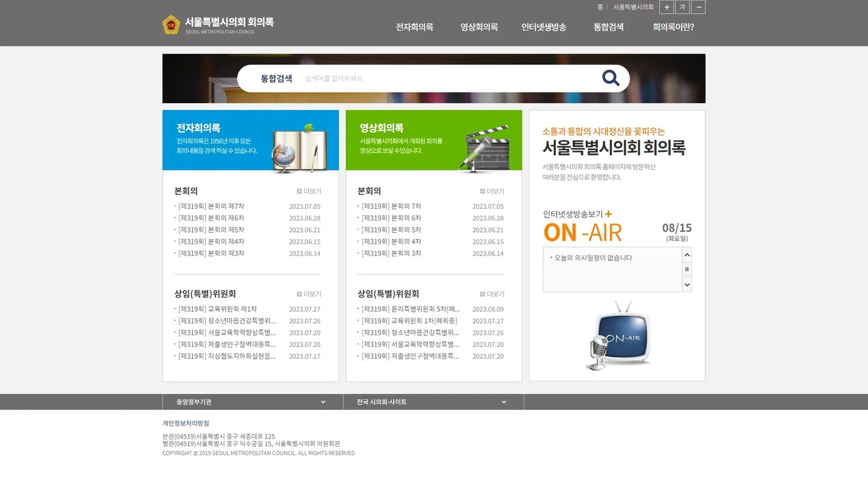Click the ON-AIR television image
This screenshot has width=868, height=489.
click(618, 335)
